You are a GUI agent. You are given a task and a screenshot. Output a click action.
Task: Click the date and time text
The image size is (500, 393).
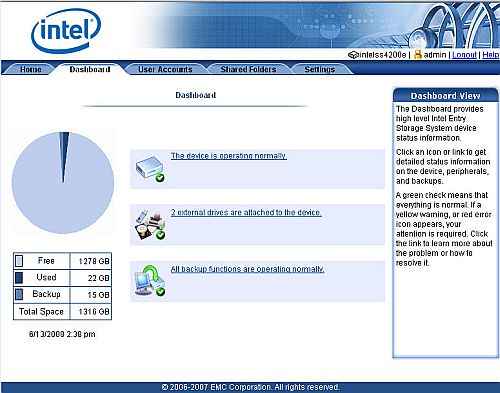pyautogui.click(x=62, y=334)
